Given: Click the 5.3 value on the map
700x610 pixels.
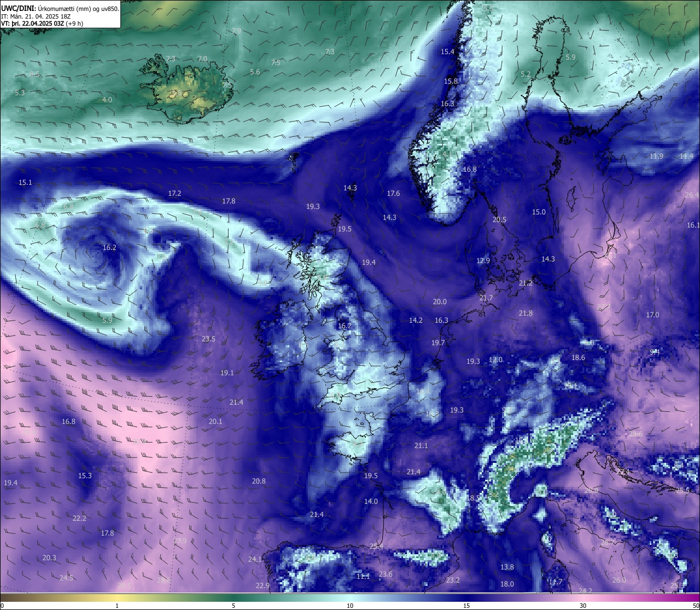Looking at the screenshot, I should point(20,93).
